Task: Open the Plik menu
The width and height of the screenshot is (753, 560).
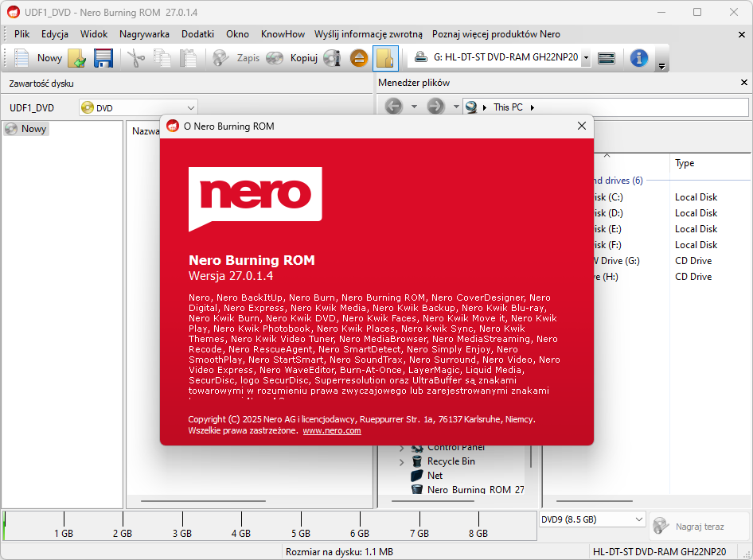Action: (x=21, y=34)
